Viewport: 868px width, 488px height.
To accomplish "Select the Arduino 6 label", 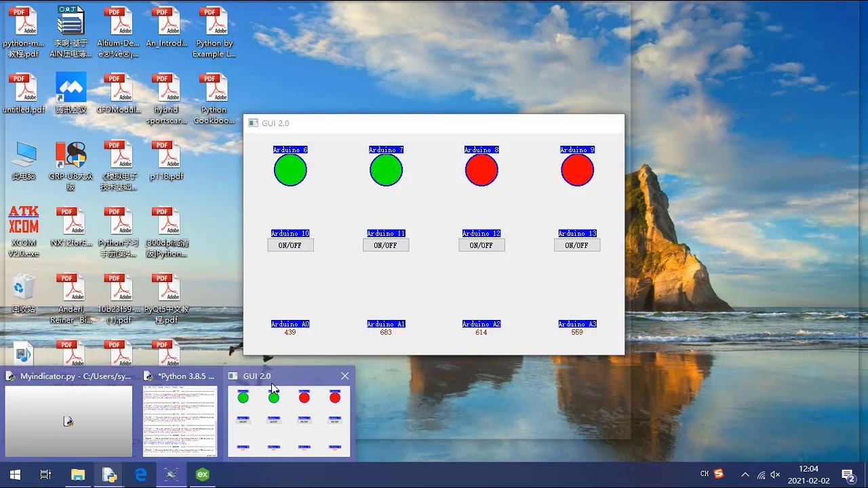I will tap(290, 150).
